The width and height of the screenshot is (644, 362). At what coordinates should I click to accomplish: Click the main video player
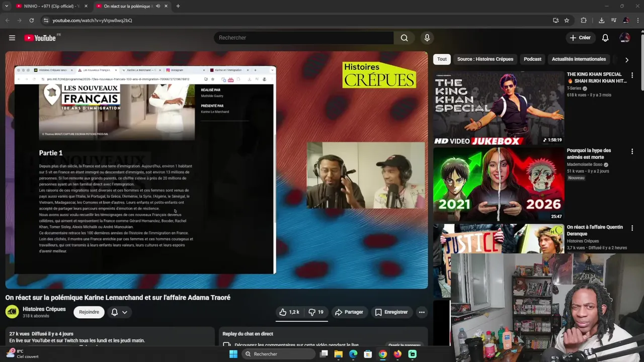click(x=216, y=170)
